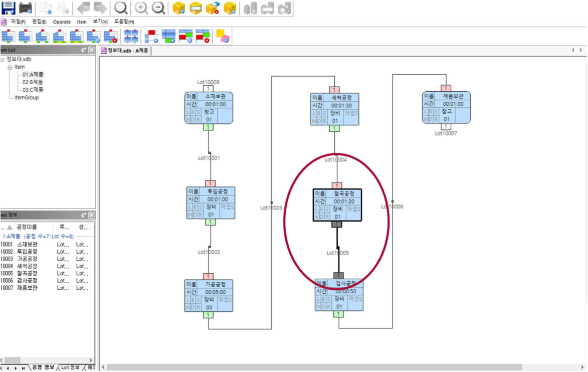The width and height of the screenshot is (588, 372).
Task: Click the yellow and pink squares icon
Action: pos(223,36)
